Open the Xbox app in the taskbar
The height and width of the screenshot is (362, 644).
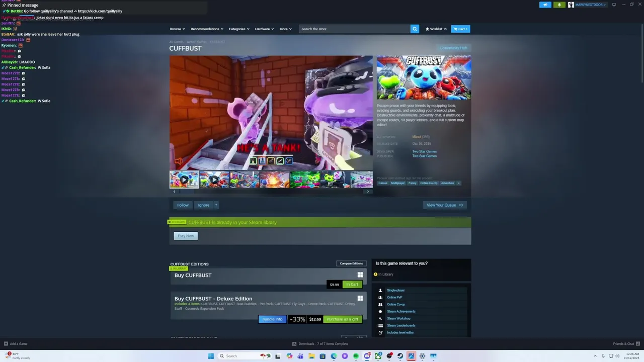(x=378, y=356)
